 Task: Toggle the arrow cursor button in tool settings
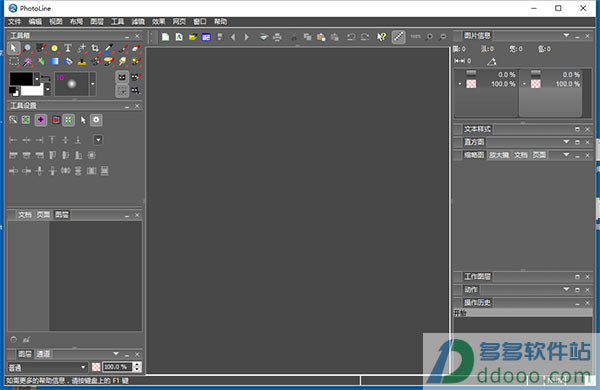83,120
